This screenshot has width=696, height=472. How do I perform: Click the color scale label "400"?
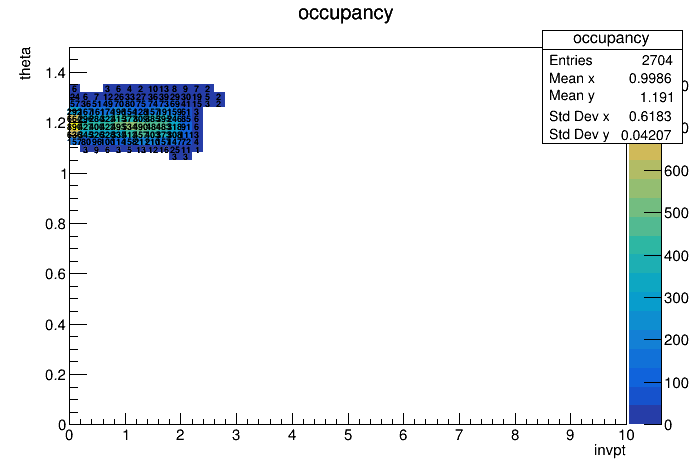point(676,256)
